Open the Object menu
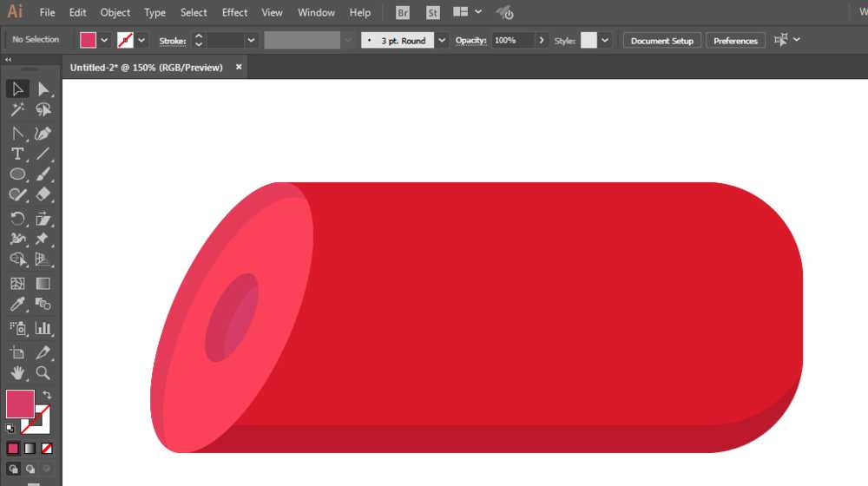868x486 pixels. [115, 12]
